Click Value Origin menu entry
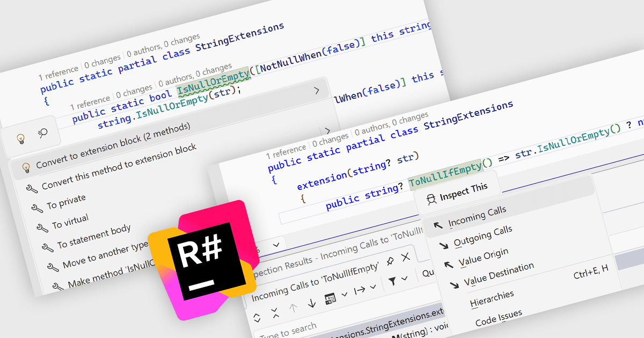 click(484, 258)
